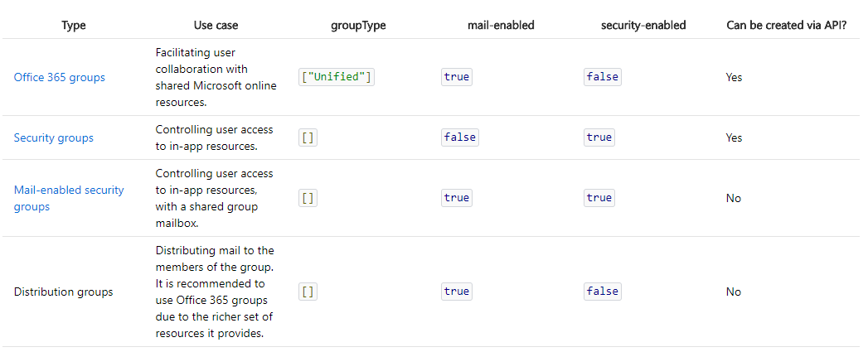Select the Distribution groups row label
This screenshot has width=868, height=352.
[63, 292]
